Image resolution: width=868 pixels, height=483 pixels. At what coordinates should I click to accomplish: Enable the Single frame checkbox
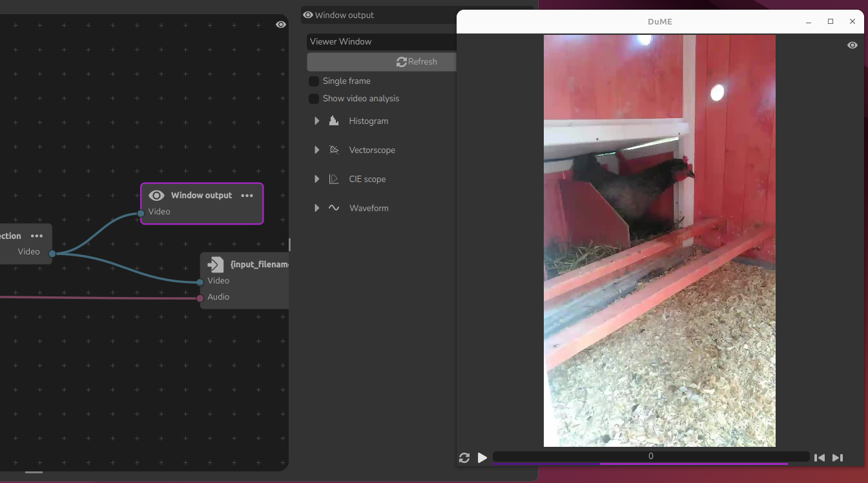[314, 81]
